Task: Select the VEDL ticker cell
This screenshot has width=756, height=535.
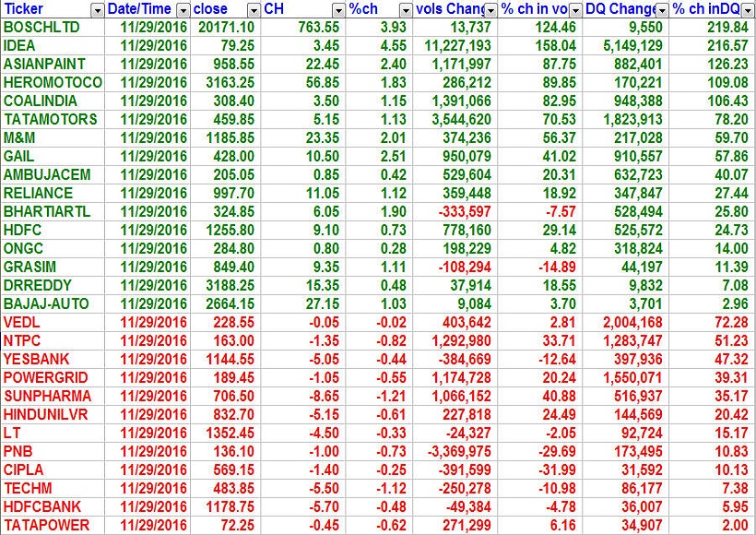Action: [x=21, y=322]
